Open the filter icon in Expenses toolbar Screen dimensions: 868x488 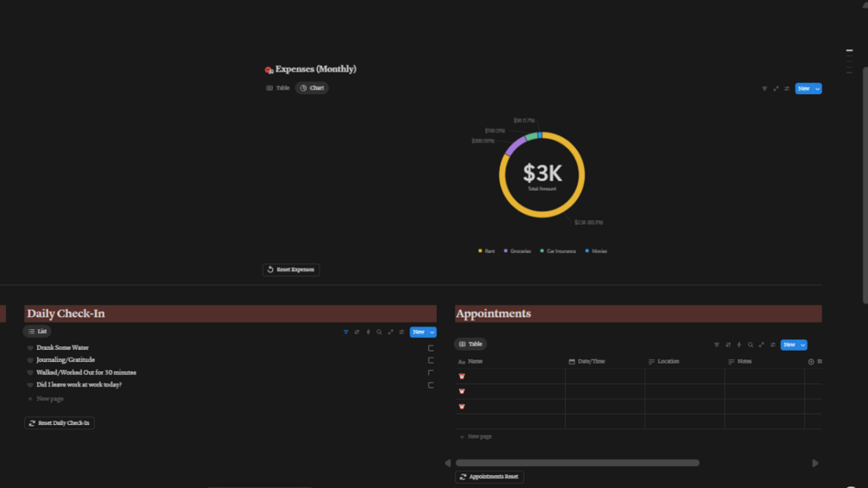tap(764, 88)
